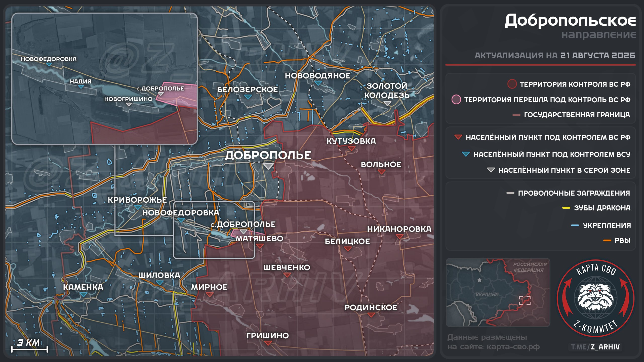This screenshot has width=644, height=362.
Task: Select the Кутузовка red triangle marker
Action: 351,149
